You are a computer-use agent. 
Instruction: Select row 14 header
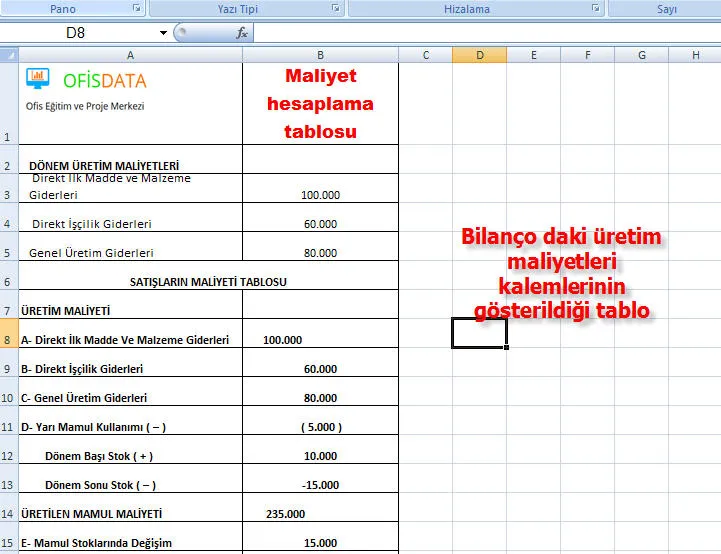(9, 514)
